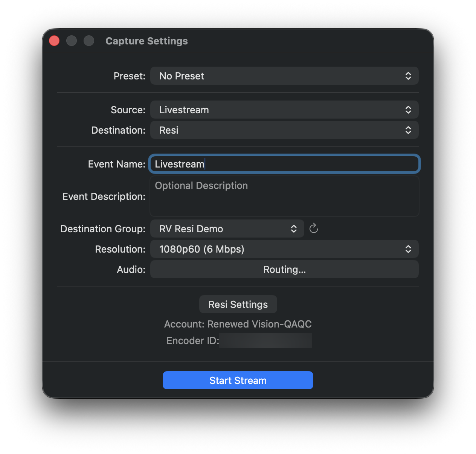Click into the Optional Description box
The image size is (476, 454).
click(x=284, y=196)
